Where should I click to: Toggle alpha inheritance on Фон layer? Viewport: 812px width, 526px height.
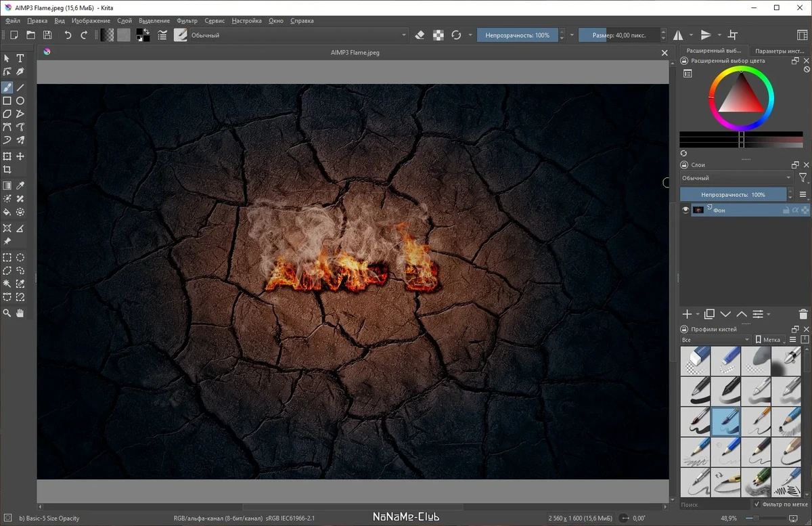point(796,211)
